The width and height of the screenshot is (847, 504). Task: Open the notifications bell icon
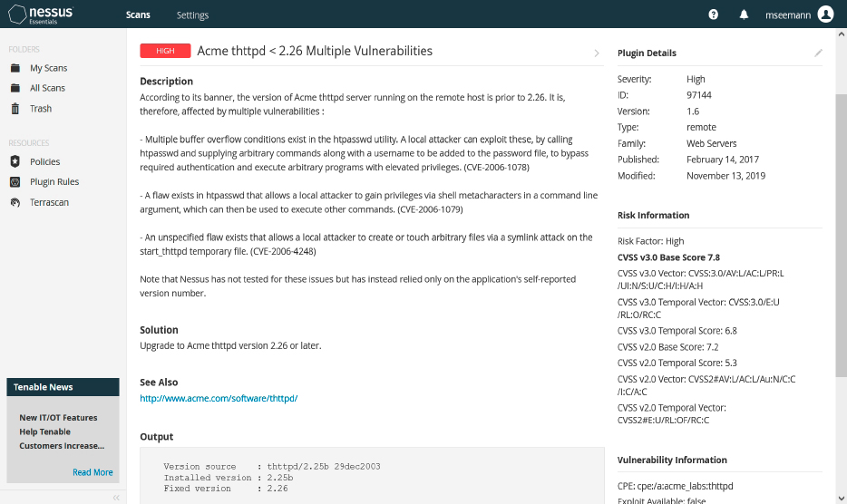point(744,15)
